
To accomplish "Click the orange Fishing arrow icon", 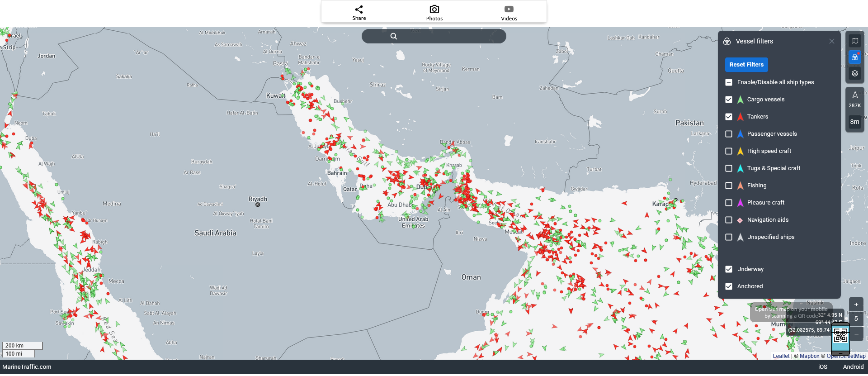I will point(741,186).
